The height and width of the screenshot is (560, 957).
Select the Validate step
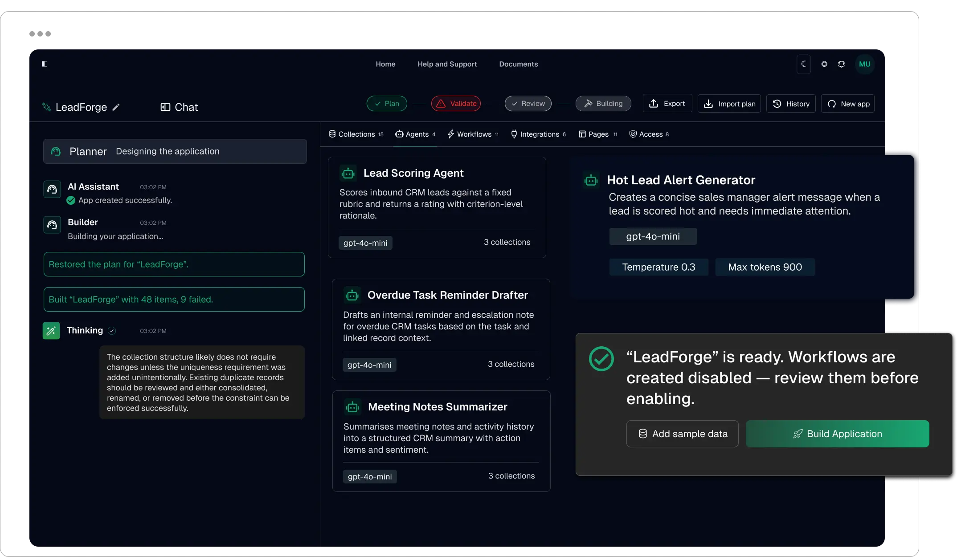[456, 104]
